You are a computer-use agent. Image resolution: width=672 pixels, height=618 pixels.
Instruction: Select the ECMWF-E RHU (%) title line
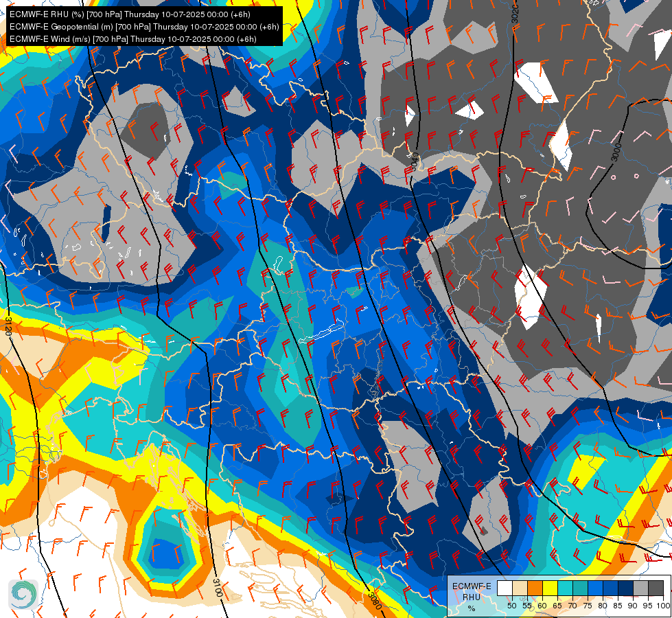click(130, 14)
